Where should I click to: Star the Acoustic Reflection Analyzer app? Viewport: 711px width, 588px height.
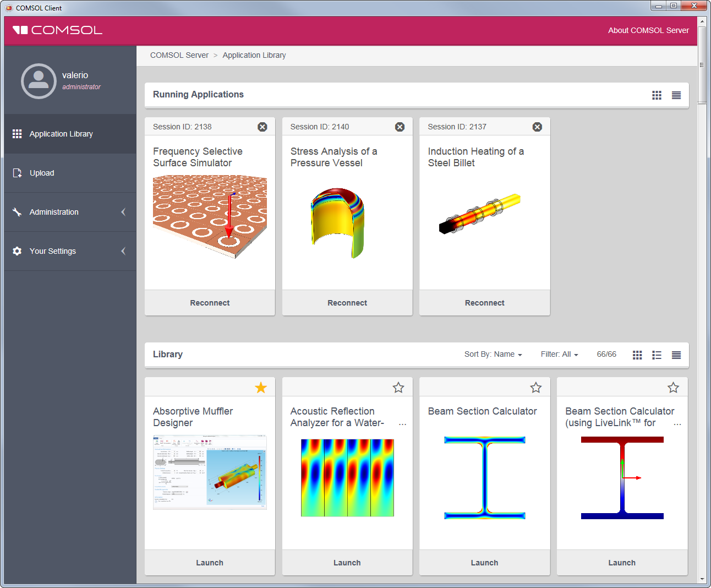click(398, 388)
